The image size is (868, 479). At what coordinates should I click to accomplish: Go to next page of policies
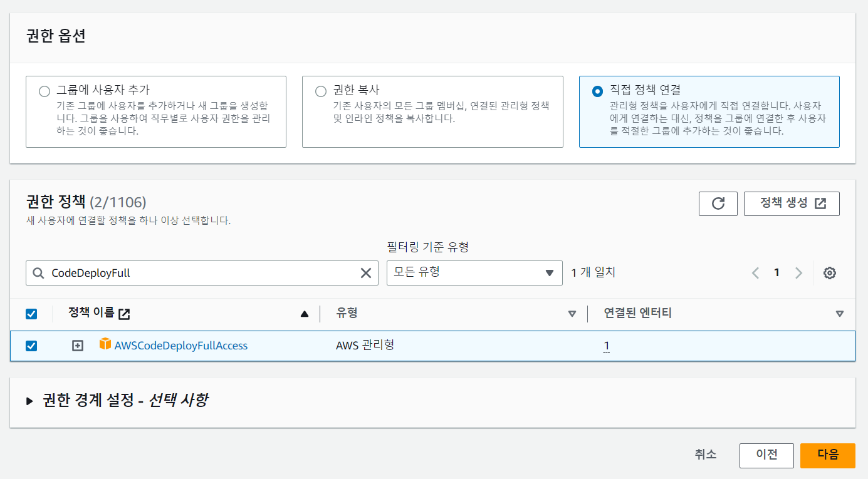tap(798, 273)
